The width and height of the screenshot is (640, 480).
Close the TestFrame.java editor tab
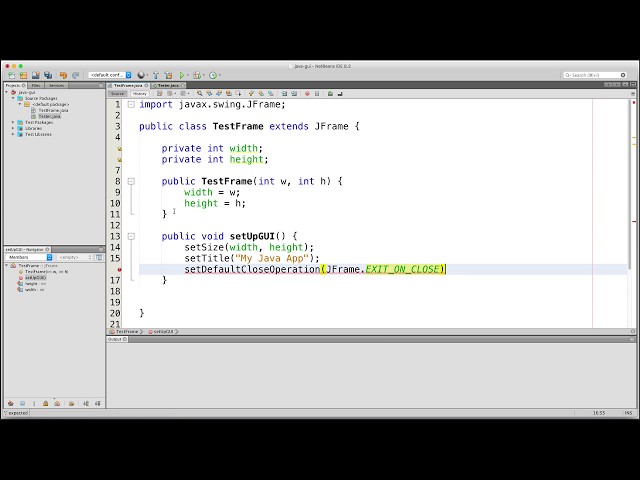pyautogui.click(x=146, y=85)
